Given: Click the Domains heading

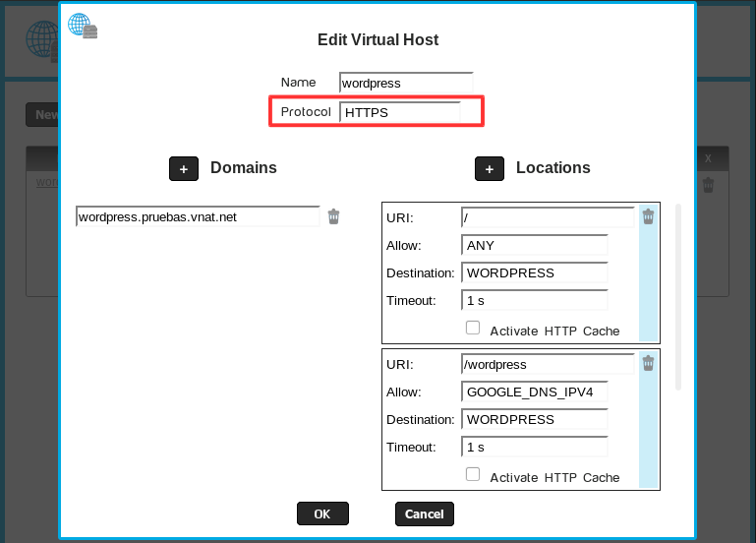Looking at the screenshot, I should point(244,167).
